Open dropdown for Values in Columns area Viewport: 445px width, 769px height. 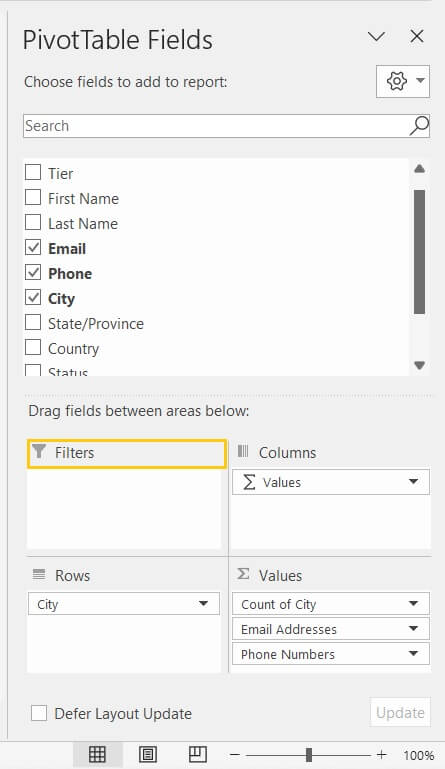[x=414, y=482]
